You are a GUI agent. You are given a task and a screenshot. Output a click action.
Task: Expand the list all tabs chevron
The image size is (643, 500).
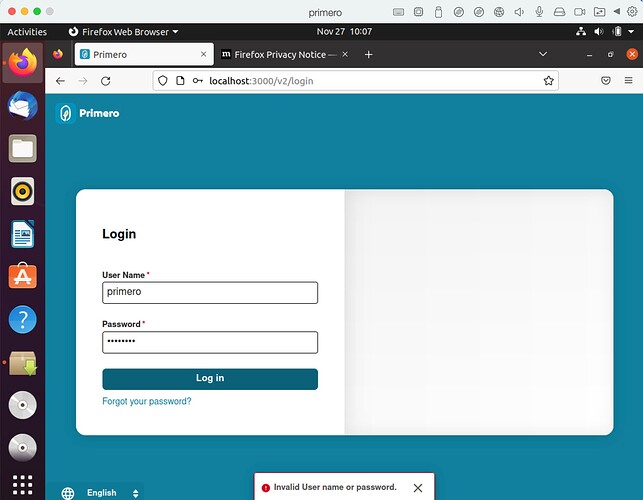543,54
